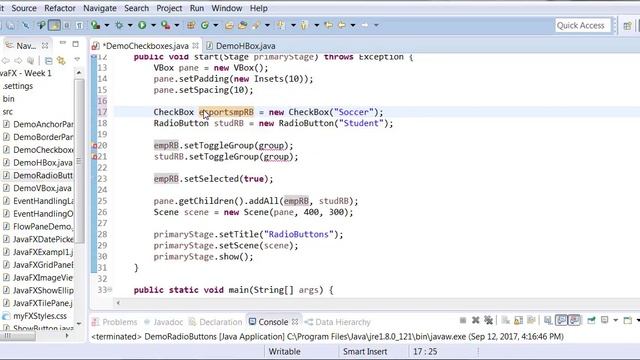Click the Remove Launch X icon
Screen dimensions: 640x360
point(476,320)
